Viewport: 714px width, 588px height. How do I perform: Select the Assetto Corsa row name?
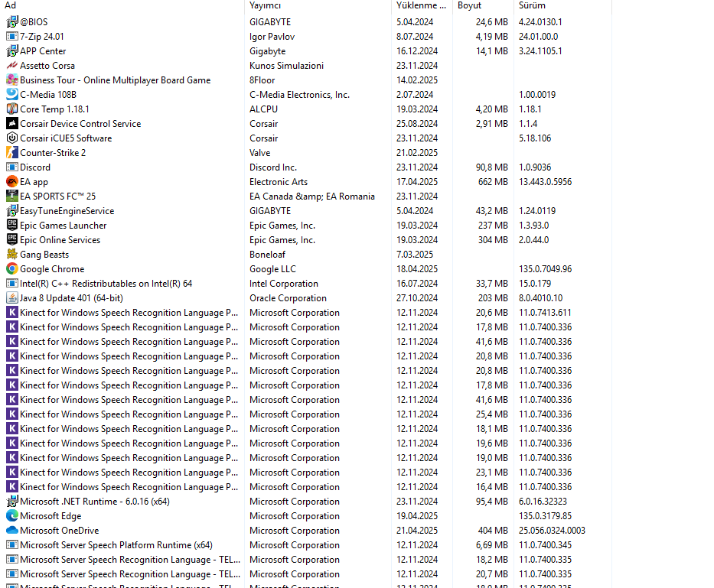coord(47,66)
